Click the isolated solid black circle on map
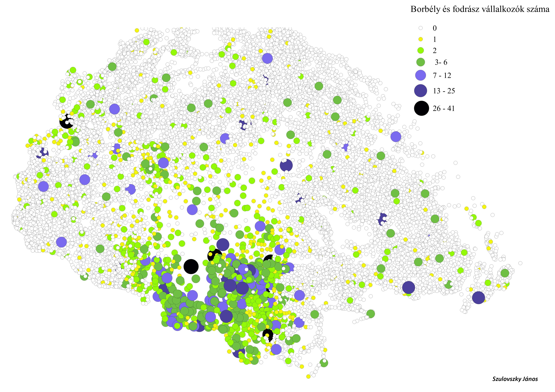The height and width of the screenshot is (392, 555). coord(191,267)
